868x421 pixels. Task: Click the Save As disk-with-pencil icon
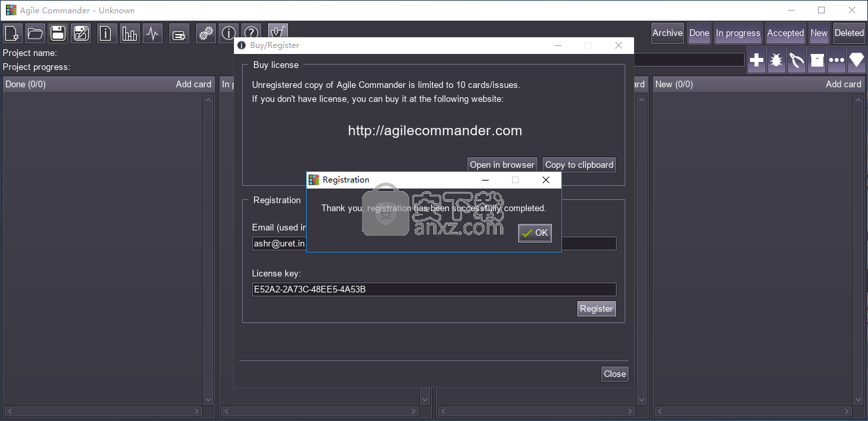[x=81, y=33]
